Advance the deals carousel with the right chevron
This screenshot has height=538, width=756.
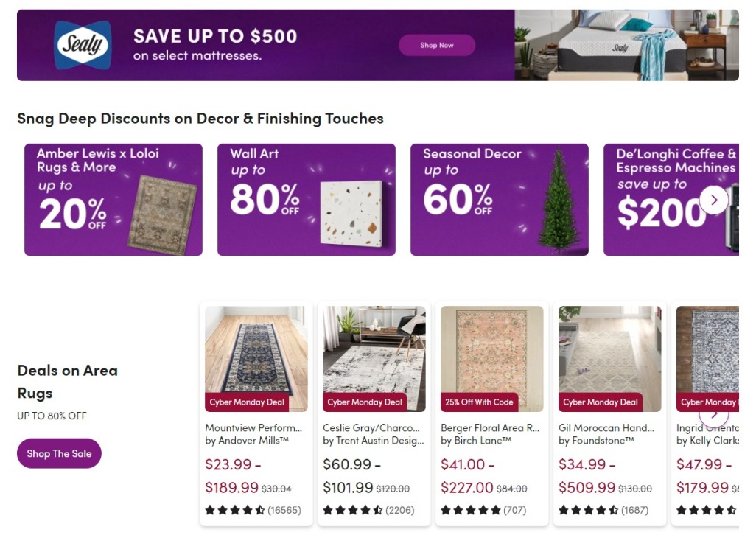(x=713, y=199)
